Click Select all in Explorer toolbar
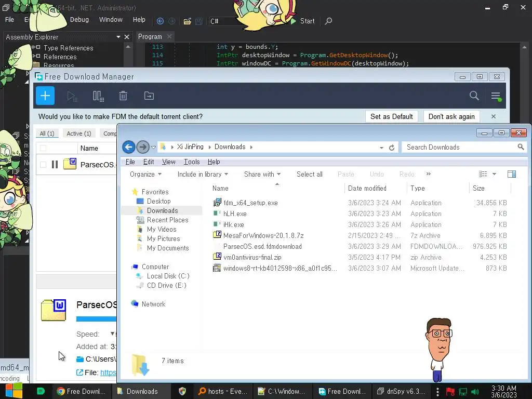 point(310,174)
